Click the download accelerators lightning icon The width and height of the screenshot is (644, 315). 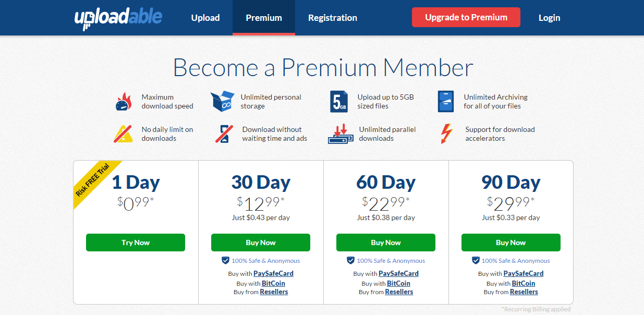point(446,134)
